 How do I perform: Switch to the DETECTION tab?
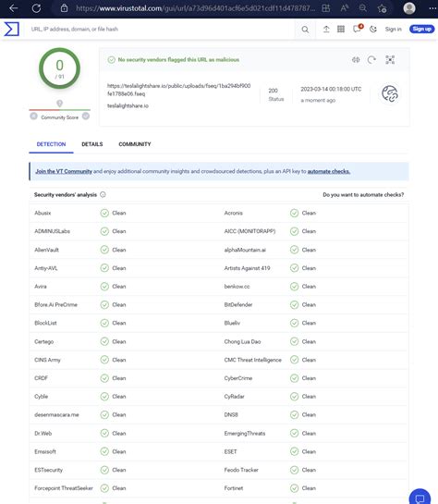pos(51,144)
